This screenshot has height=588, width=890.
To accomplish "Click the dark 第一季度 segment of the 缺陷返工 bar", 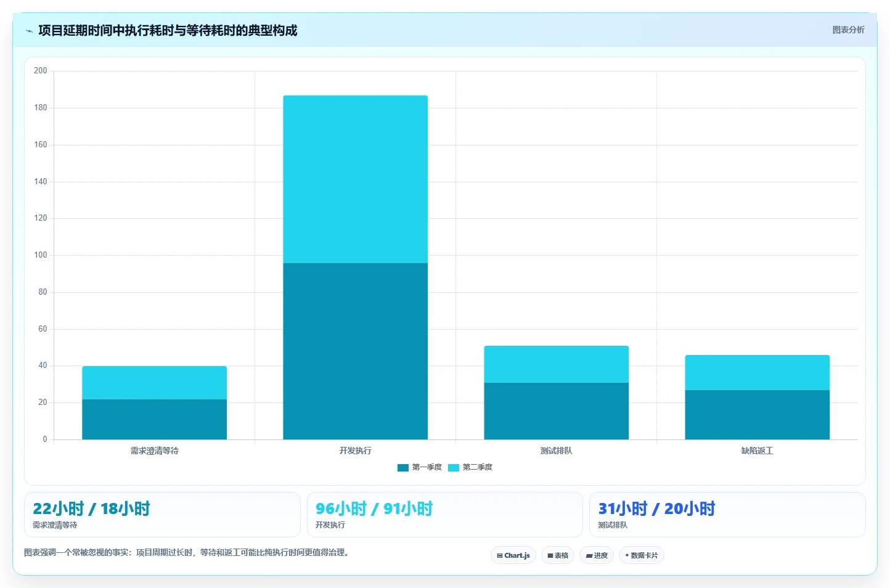I will tap(757, 415).
